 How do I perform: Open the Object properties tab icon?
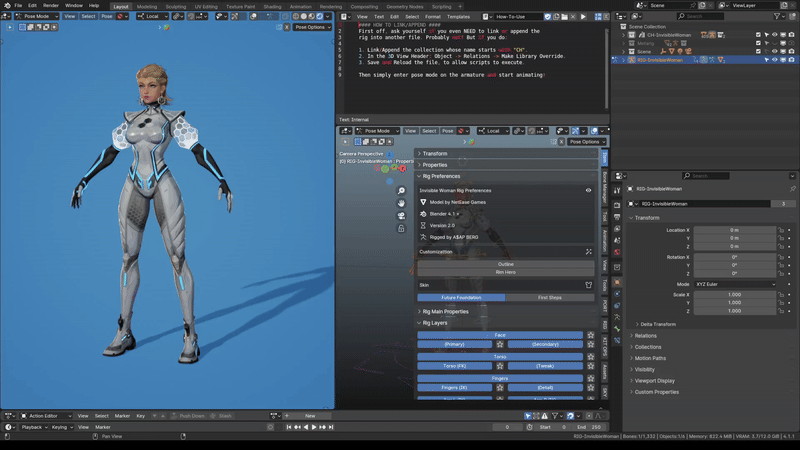click(x=617, y=282)
